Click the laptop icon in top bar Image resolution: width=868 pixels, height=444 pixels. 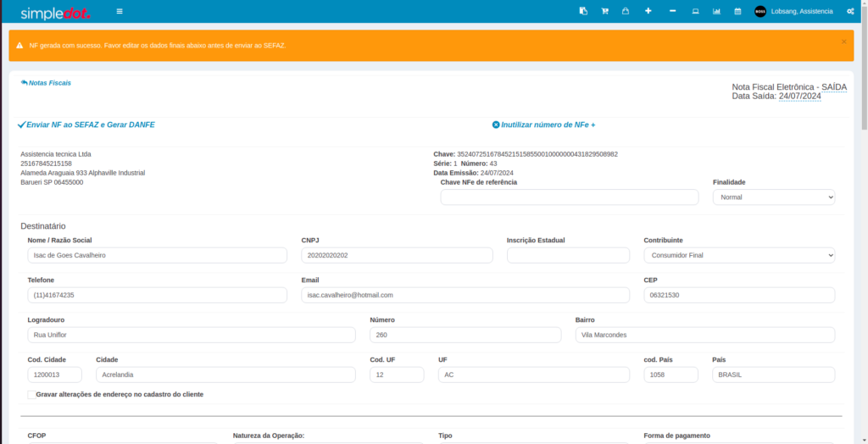pyautogui.click(x=695, y=11)
